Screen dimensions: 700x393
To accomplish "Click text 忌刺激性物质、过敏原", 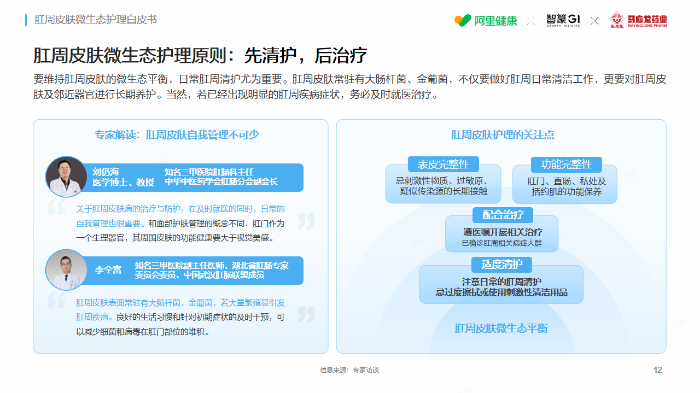I will [x=442, y=181].
